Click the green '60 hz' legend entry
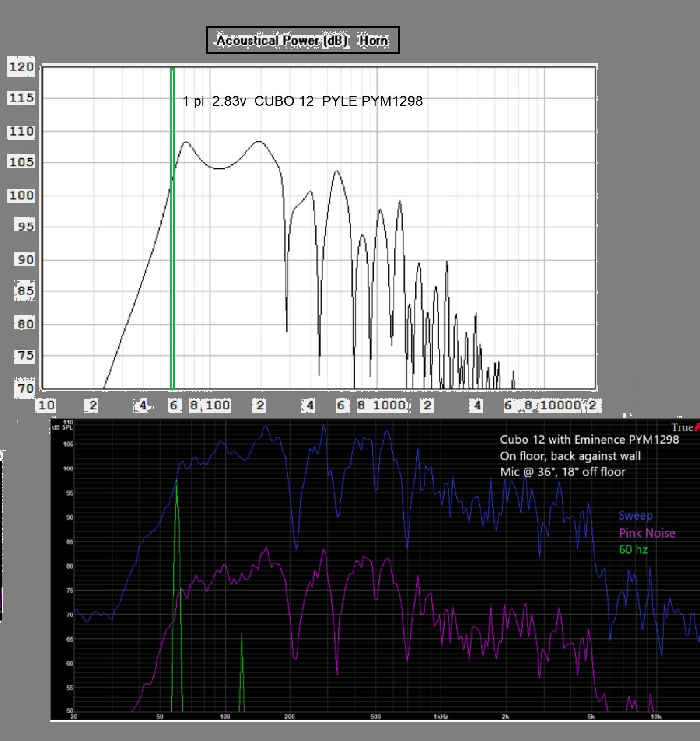 (x=633, y=549)
